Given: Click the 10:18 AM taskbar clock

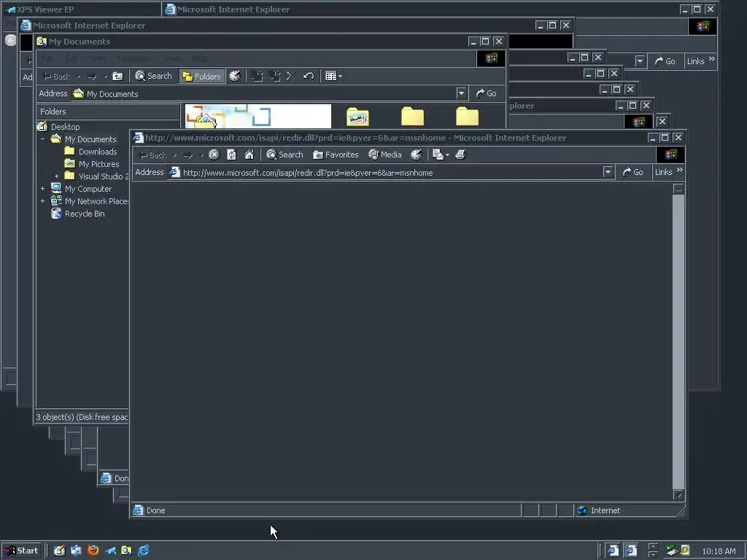Looking at the screenshot, I should point(719,551).
